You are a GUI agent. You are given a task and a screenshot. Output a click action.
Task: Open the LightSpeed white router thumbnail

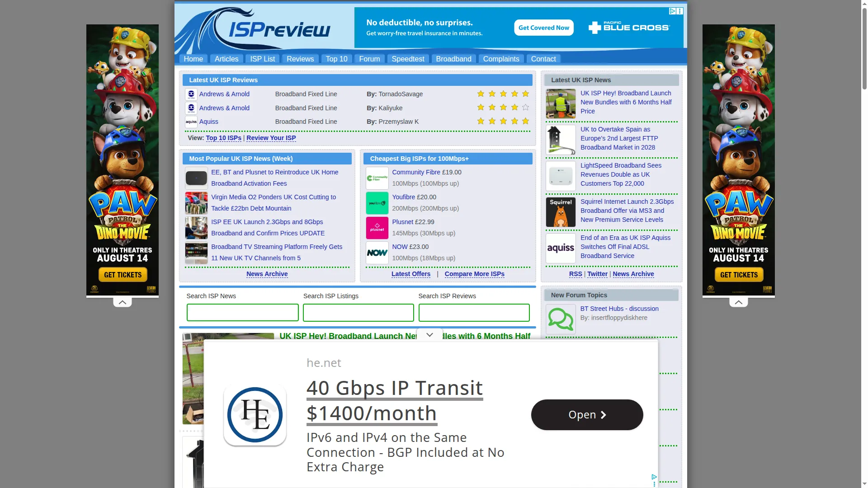pyautogui.click(x=561, y=176)
